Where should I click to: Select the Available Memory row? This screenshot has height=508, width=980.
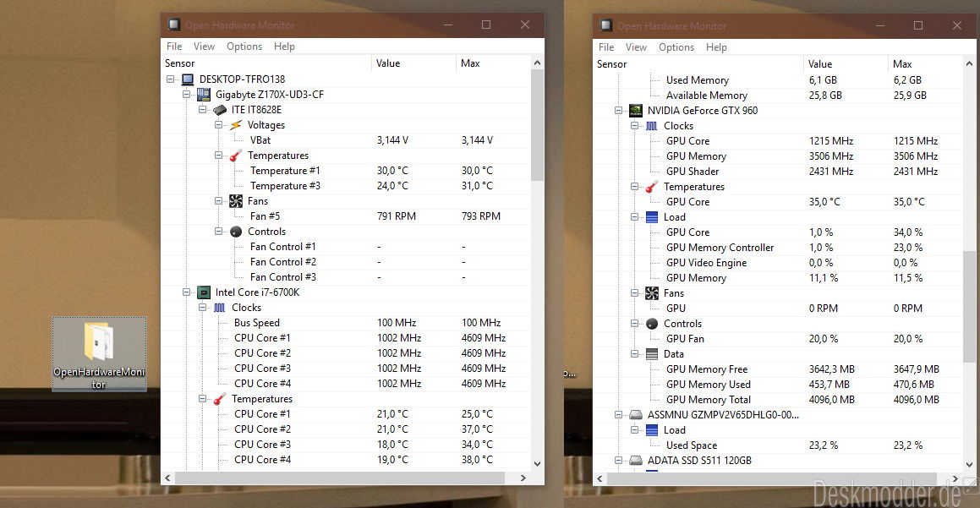coord(778,96)
